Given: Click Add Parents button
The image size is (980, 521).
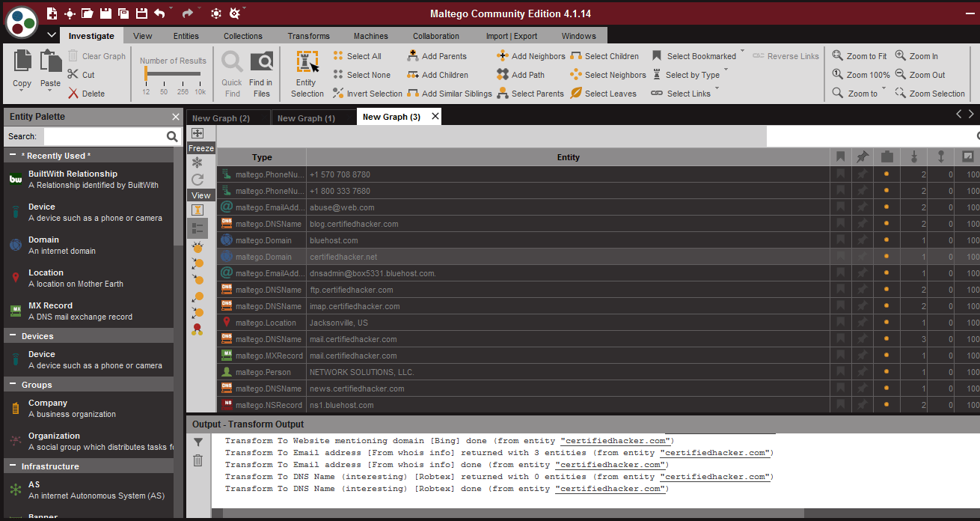Looking at the screenshot, I should click(x=437, y=56).
